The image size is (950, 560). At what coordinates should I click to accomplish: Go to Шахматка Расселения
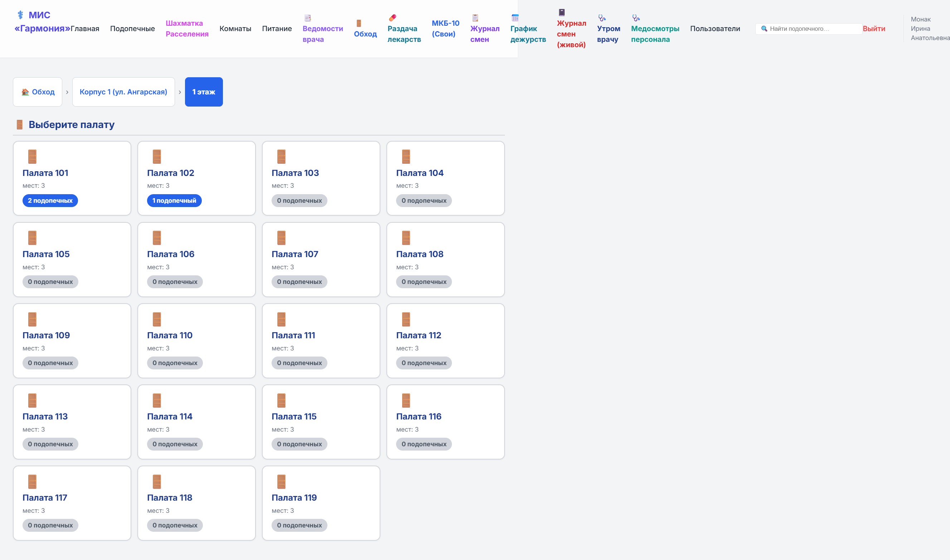[187, 29]
